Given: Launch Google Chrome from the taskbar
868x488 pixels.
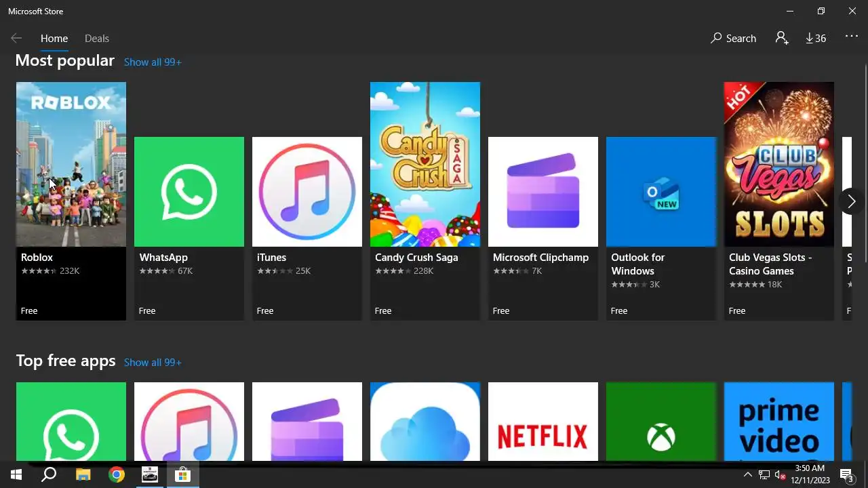Looking at the screenshot, I should click(x=117, y=474).
